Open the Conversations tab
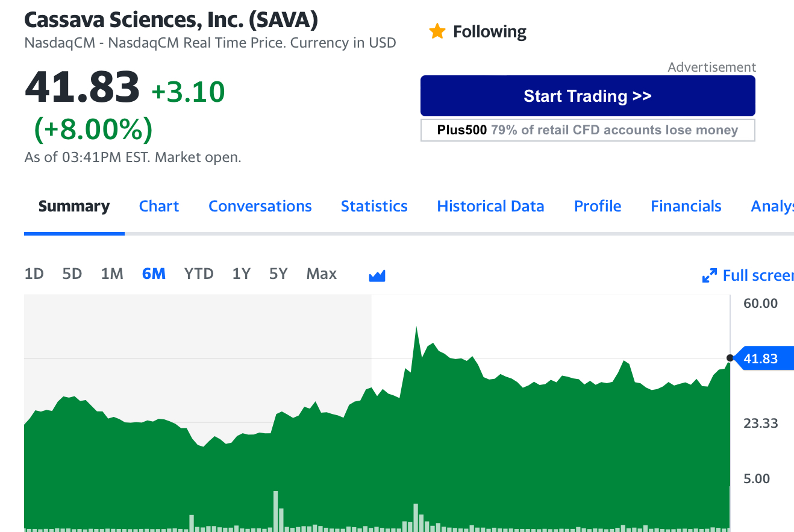Image resolution: width=794 pixels, height=532 pixels. [260, 206]
